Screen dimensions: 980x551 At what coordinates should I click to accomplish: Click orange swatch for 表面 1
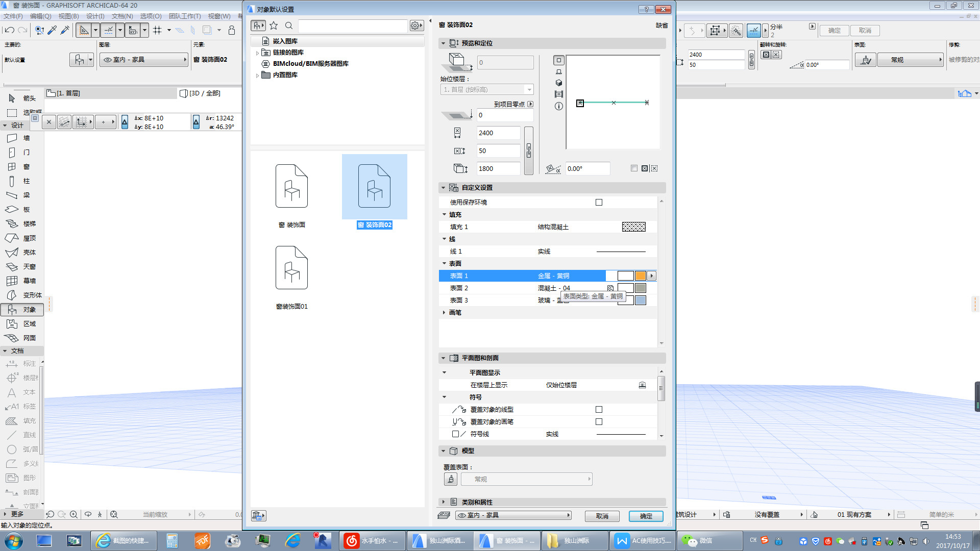tap(640, 276)
